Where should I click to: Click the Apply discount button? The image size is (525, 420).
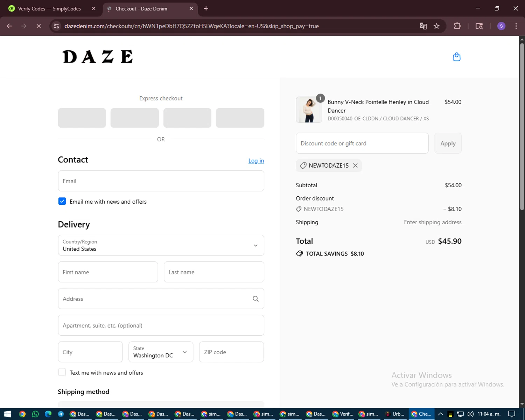click(x=448, y=143)
